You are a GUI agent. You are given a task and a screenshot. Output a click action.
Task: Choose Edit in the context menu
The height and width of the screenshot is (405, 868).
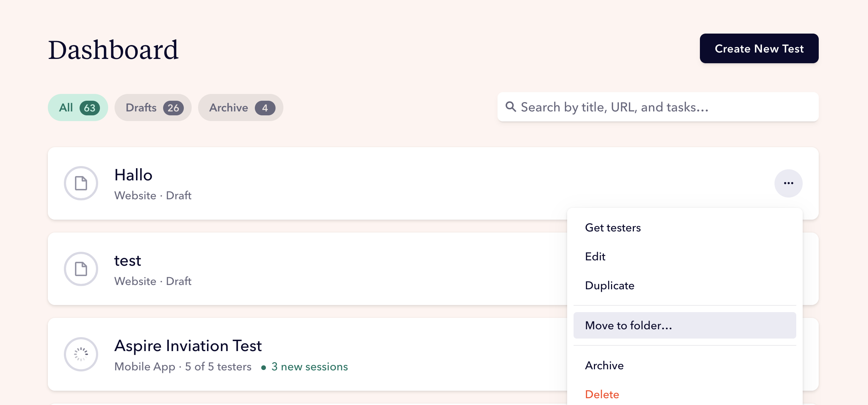595,257
